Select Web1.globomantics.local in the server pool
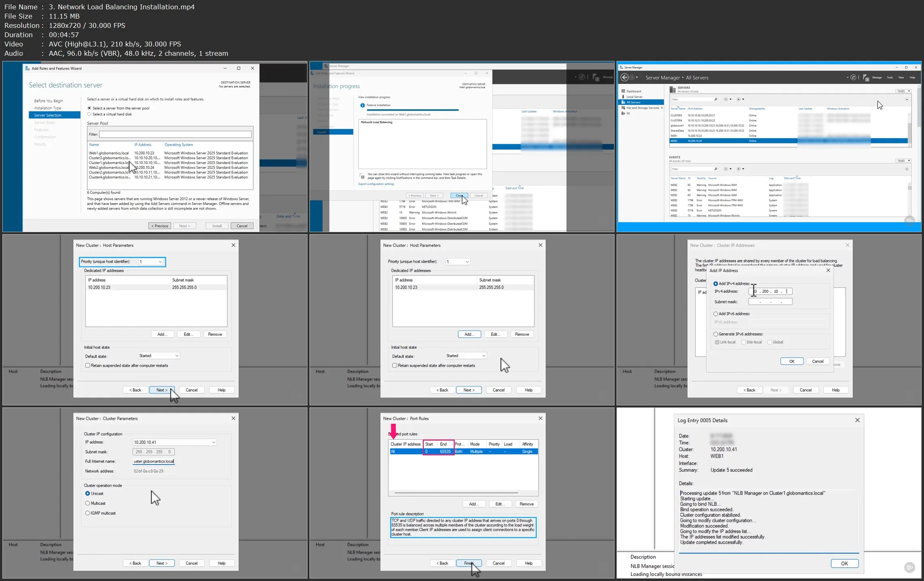924x581 pixels. (x=168, y=153)
